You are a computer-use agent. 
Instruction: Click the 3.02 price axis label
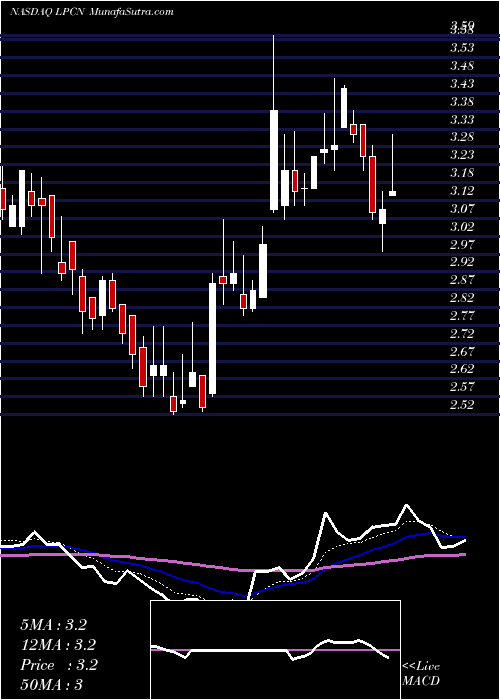[462, 226]
